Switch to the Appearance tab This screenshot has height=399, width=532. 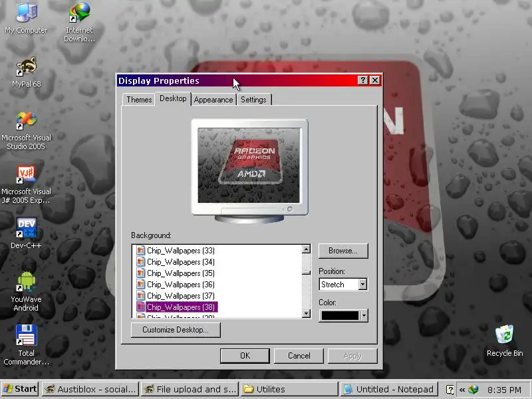tap(213, 99)
